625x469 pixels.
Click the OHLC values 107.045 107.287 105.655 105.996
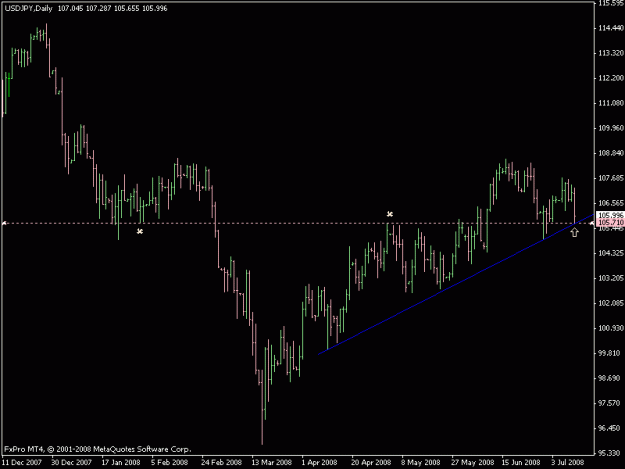[x=112, y=8]
